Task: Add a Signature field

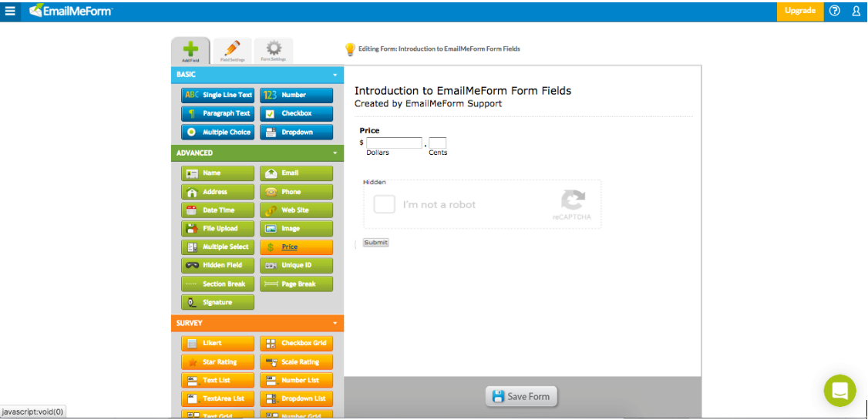Action: (x=217, y=303)
